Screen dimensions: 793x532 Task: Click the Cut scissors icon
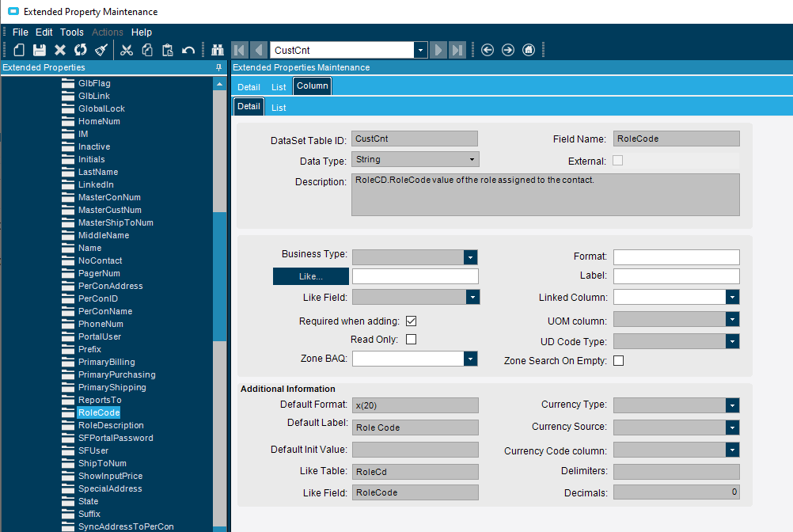(x=127, y=50)
